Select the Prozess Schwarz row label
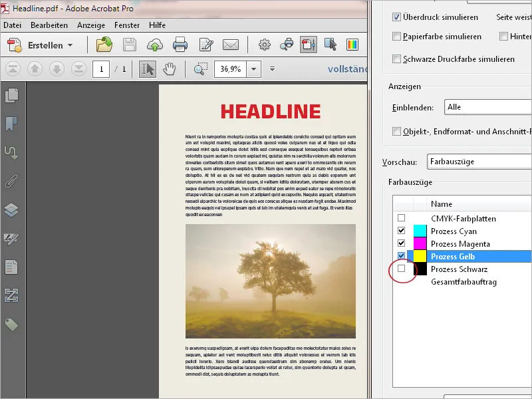The width and height of the screenshot is (532, 399). pyautogui.click(x=459, y=269)
